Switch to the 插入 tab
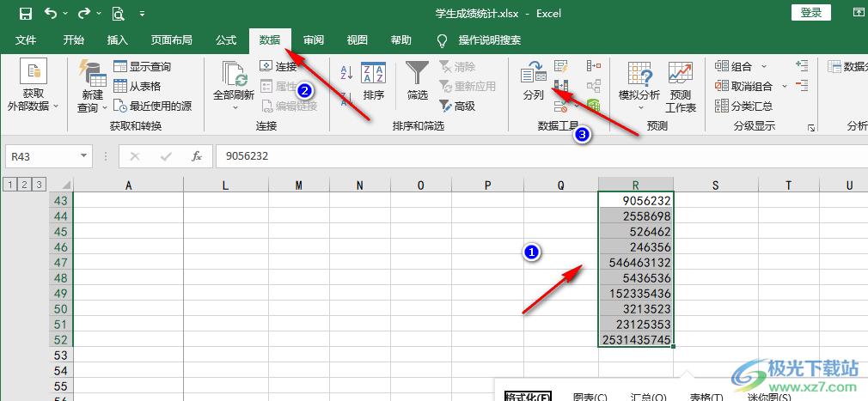The image size is (868, 401). click(118, 39)
